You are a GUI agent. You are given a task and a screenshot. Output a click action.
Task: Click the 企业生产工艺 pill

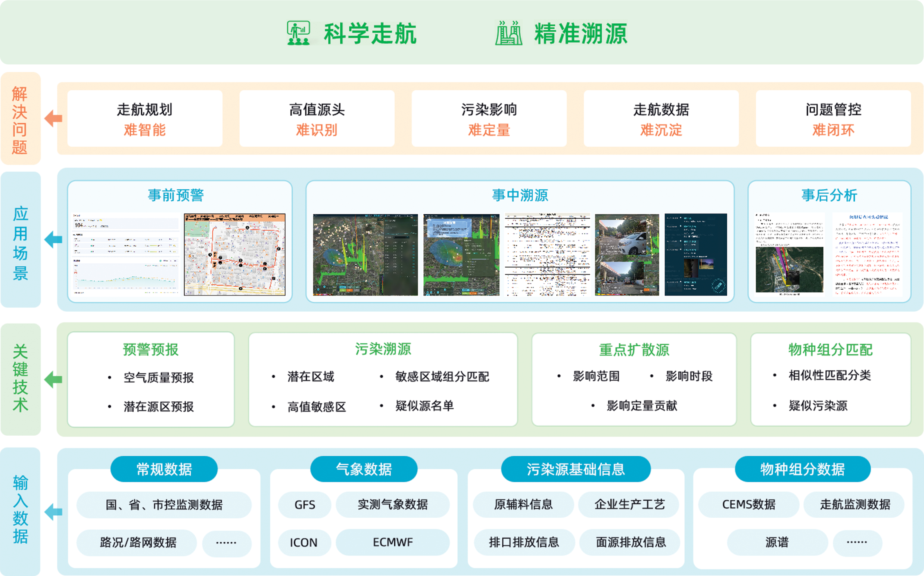point(629,504)
